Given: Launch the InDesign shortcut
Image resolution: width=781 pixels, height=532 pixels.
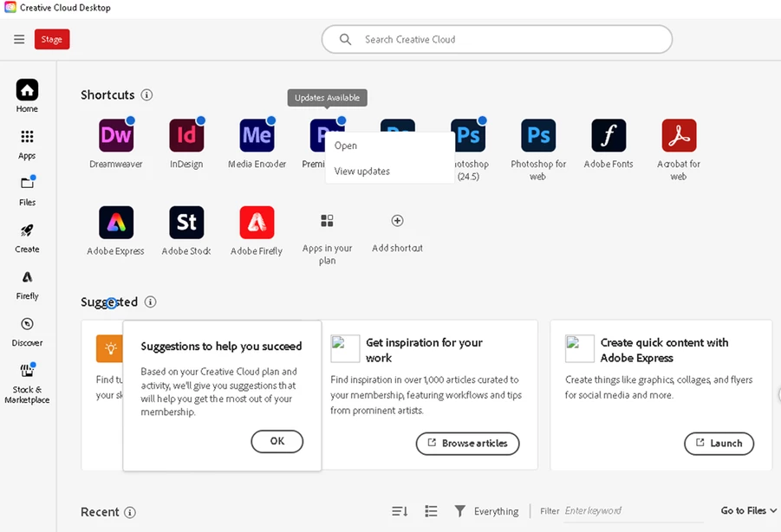Looking at the screenshot, I should click(186, 135).
